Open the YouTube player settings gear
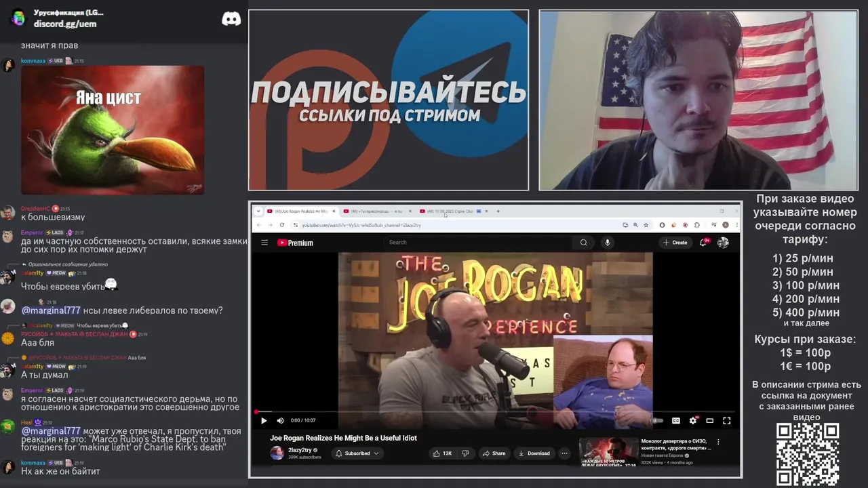 point(693,420)
